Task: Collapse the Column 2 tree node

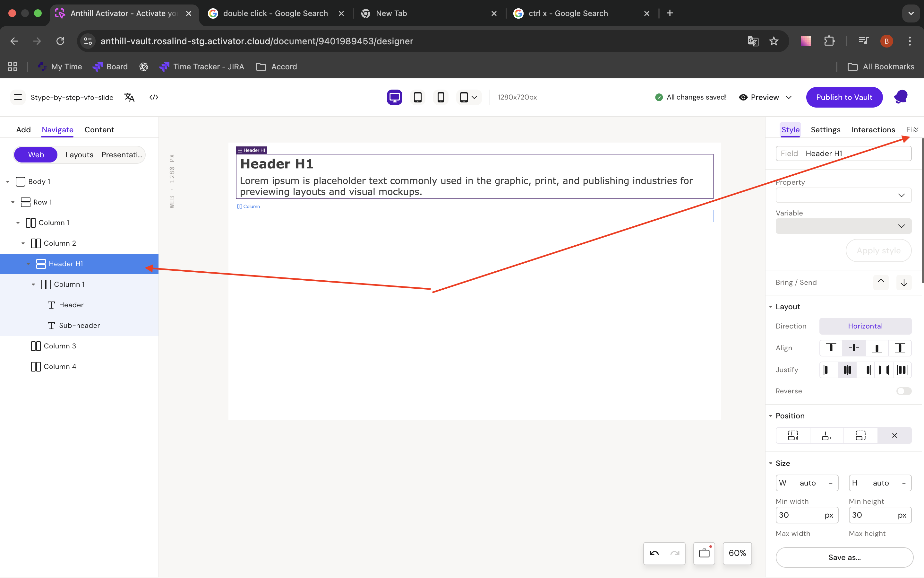Action: pyautogui.click(x=23, y=243)
